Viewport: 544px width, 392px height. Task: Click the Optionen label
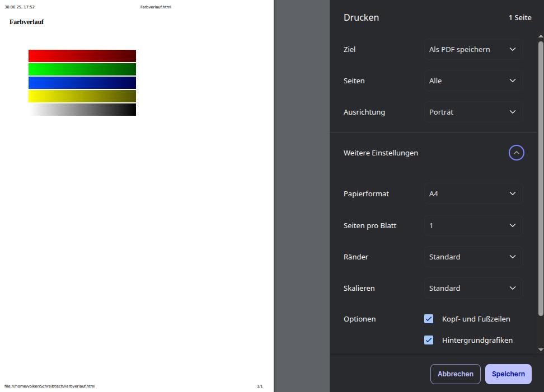tap(359, 319)
